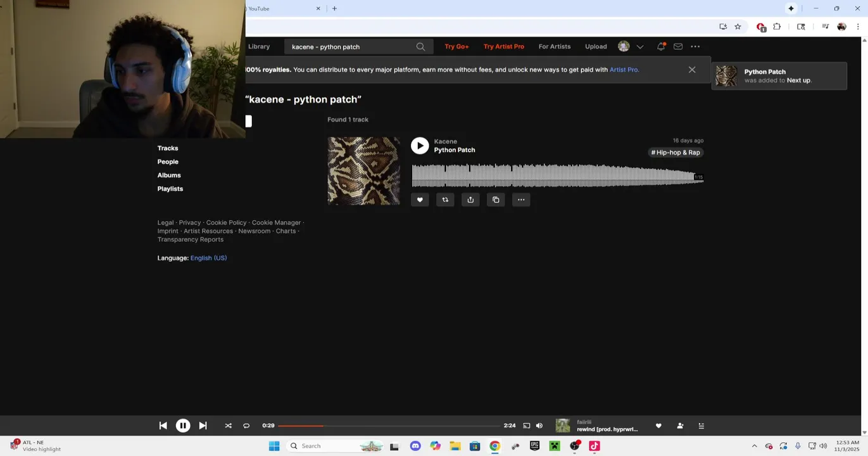This screenshot has height=456, width=868.
Task: Click the Next up notification popup
Action: pyautogui.click(x=779, y=76)
